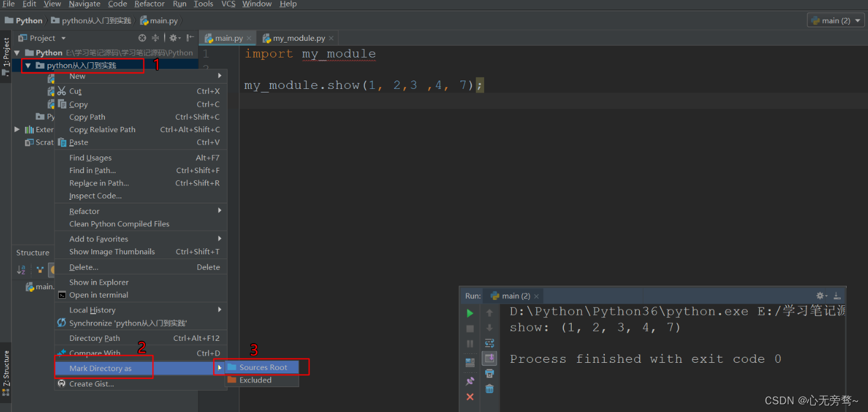Open the Refactor submenu in context menu
Screen dimensions: 868x412
[141, 211]
